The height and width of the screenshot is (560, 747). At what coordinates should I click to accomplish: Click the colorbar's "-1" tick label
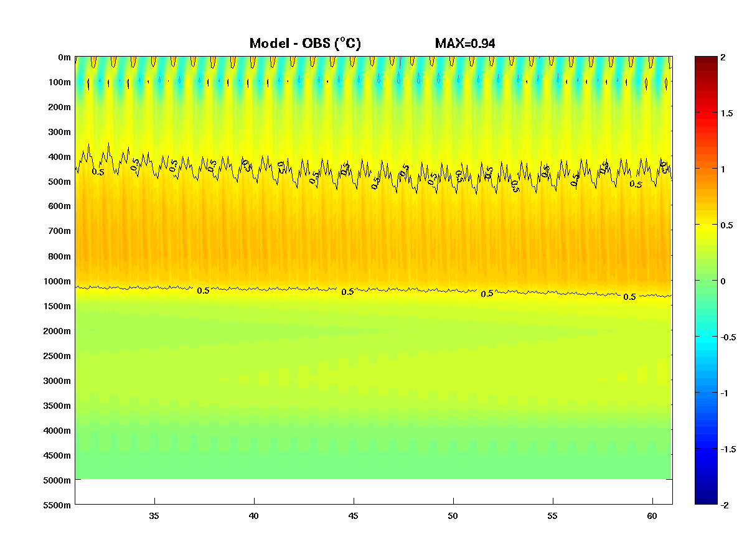pyautogui.click(x=725, y=393)
